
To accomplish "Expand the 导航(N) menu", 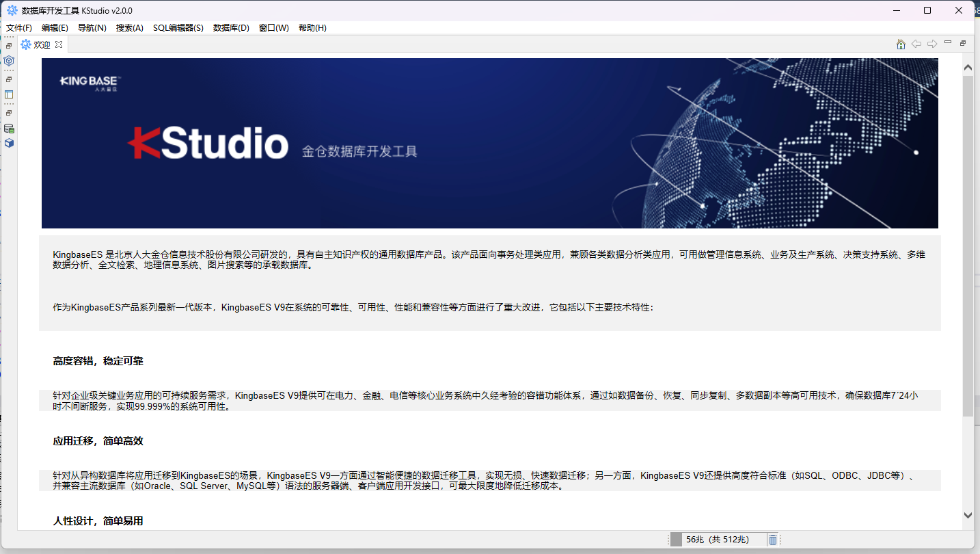I will [92, 28].
